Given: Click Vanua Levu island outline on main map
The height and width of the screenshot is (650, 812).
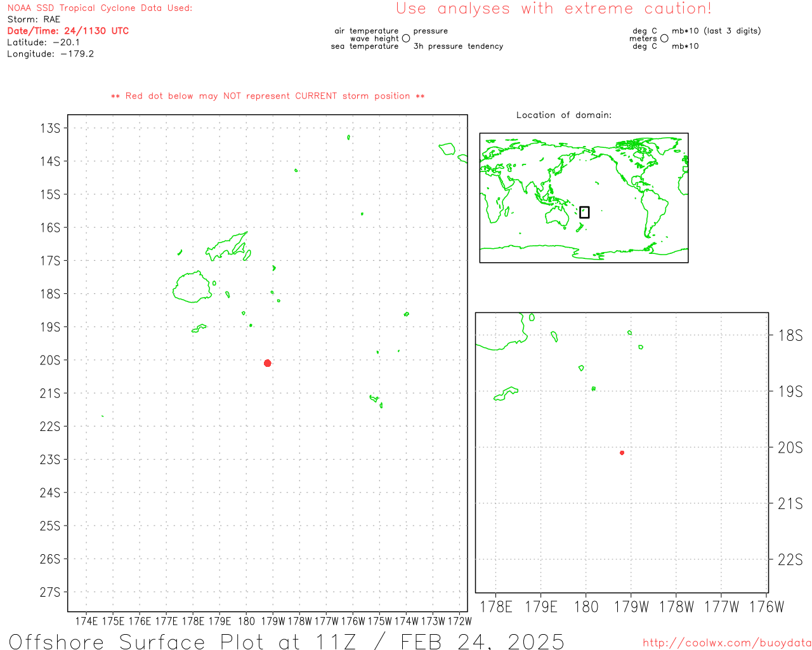Looking at the screenshot, I should click(227, 246).
